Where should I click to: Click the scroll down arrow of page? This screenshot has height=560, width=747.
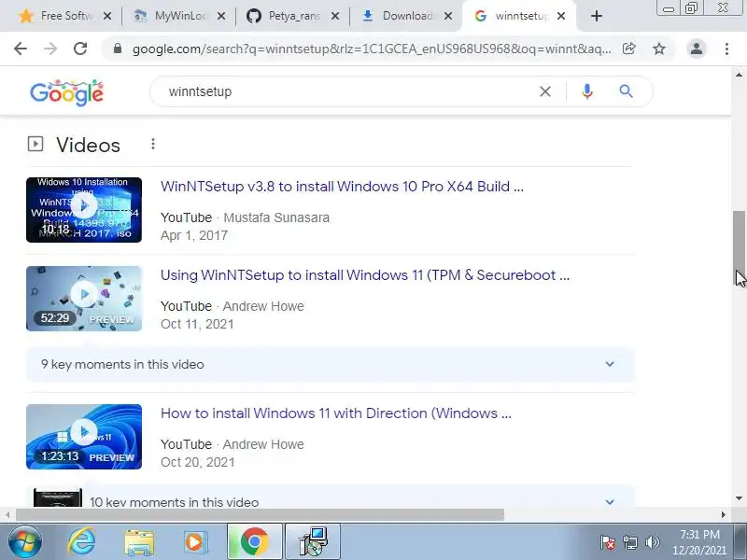(x=739, y=498)
